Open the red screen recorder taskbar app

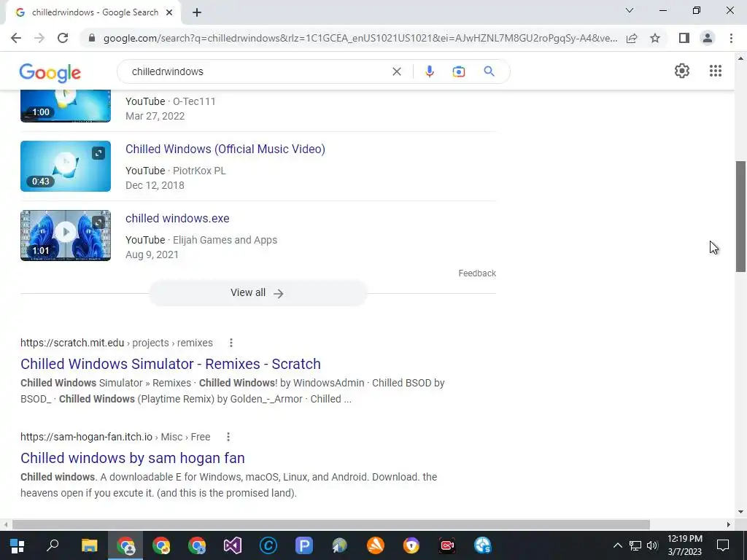pos(447,545)
